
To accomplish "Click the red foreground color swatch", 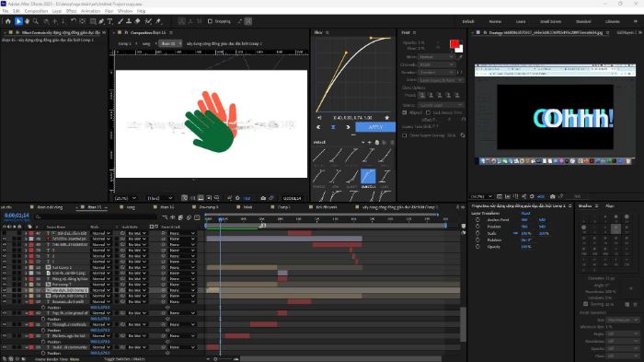I will [454, 44].
